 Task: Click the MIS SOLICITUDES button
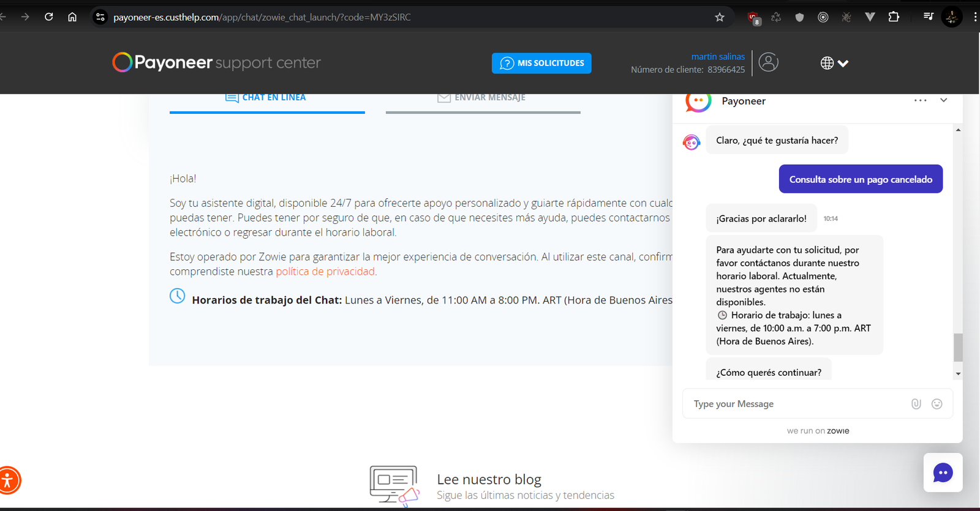[x=541, y=63]
